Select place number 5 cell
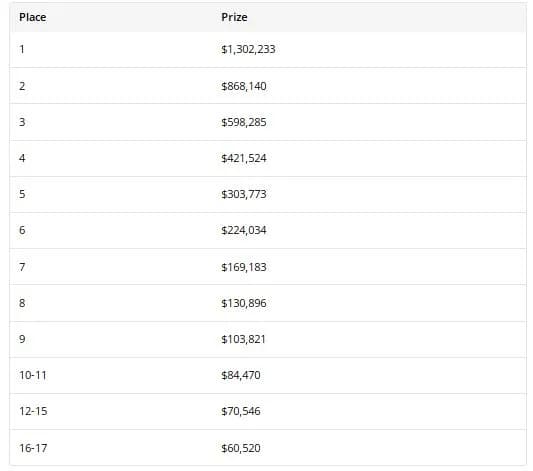 point(22,194)
